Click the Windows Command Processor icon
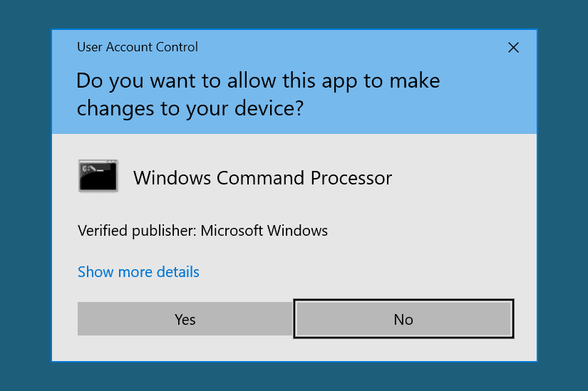The image size is (588, 391). pos(98,176)
